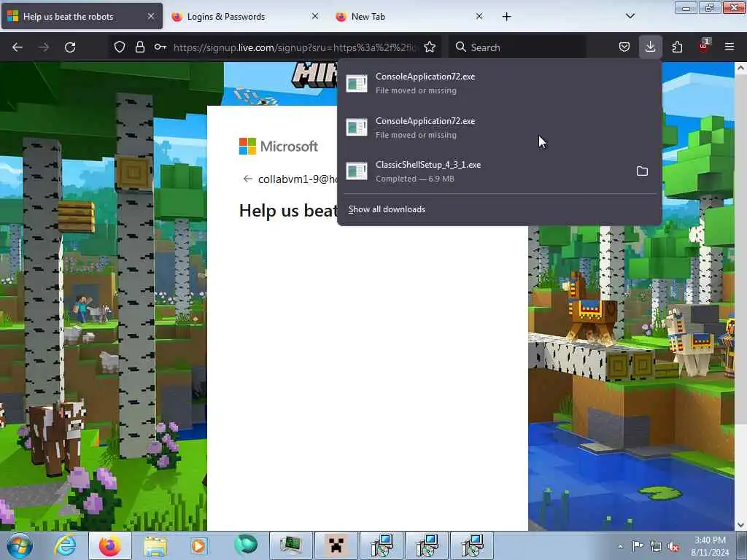Open Windows Explorer from taskbar
The height and width of the screenshot is (560, 747).
[155, 545]
